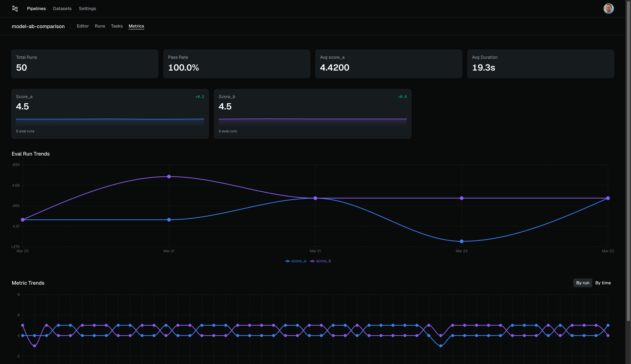This screenshot has height=364, width=631.
Task: Open the Pipelines section
Action: point(36,9)
